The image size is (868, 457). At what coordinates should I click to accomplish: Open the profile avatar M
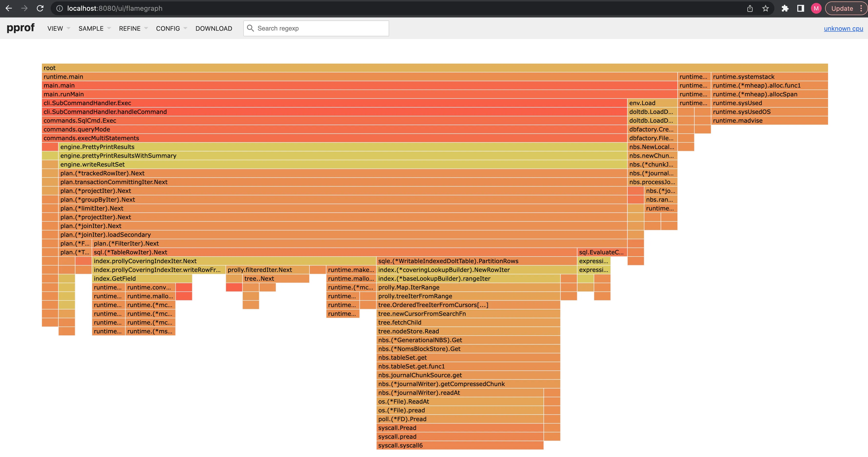[816, 9]
